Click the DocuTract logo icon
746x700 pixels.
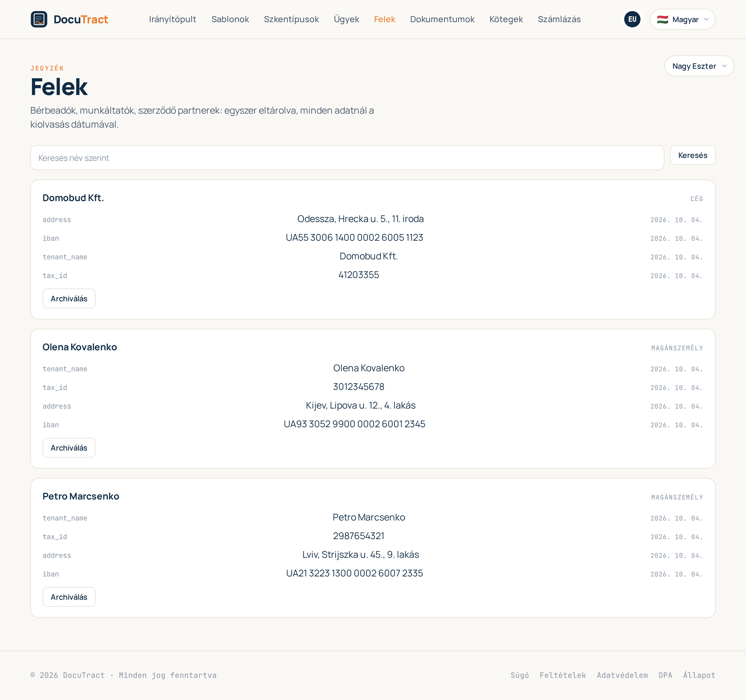click(x=39, y=19)
